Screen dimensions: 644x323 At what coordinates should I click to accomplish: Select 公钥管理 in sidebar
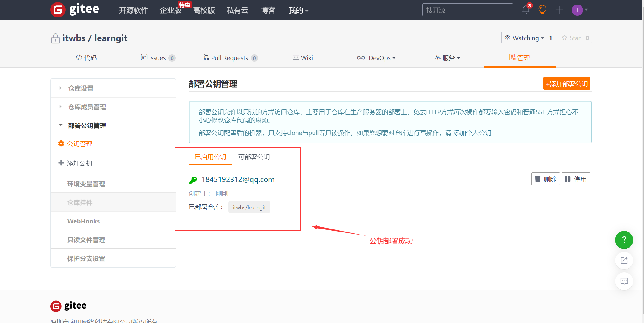click(79, 144)
